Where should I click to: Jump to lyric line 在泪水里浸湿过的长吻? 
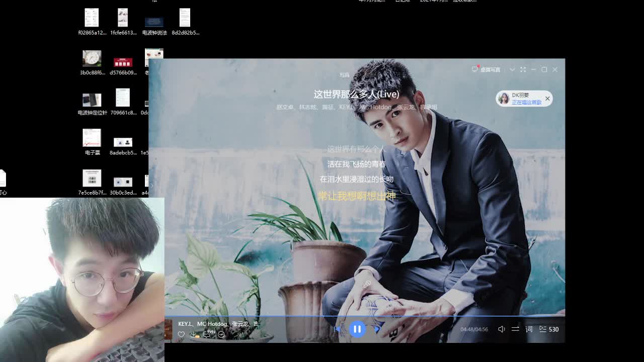pos(356,179)
